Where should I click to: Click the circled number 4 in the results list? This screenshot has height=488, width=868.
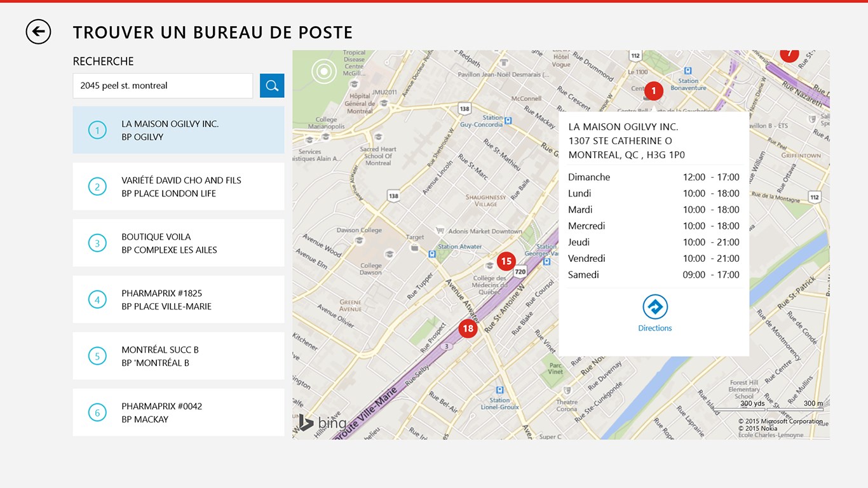click(97, 299)
